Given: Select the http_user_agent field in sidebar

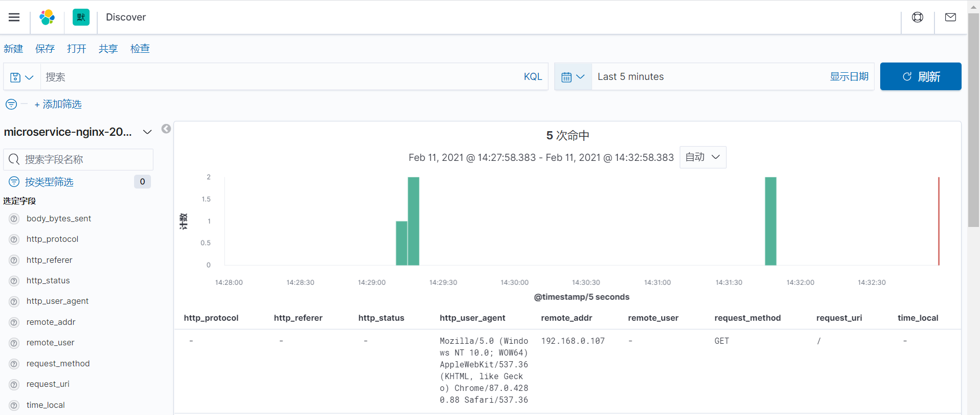Looking at the screenshot, I should point(57,301).
